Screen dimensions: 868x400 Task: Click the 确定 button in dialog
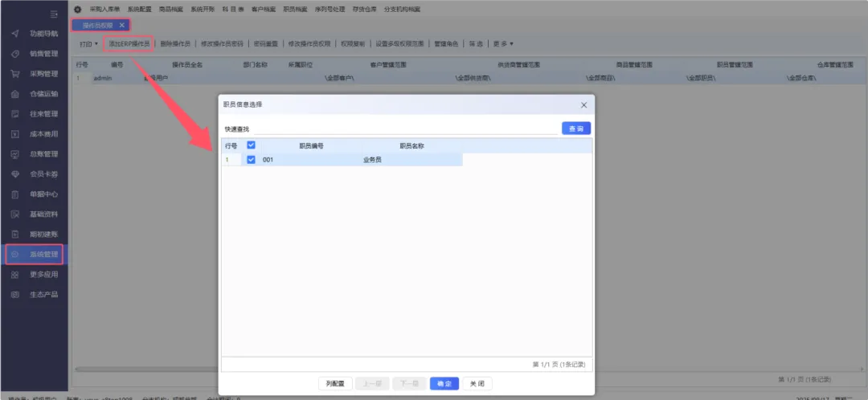tap(444, 384)
